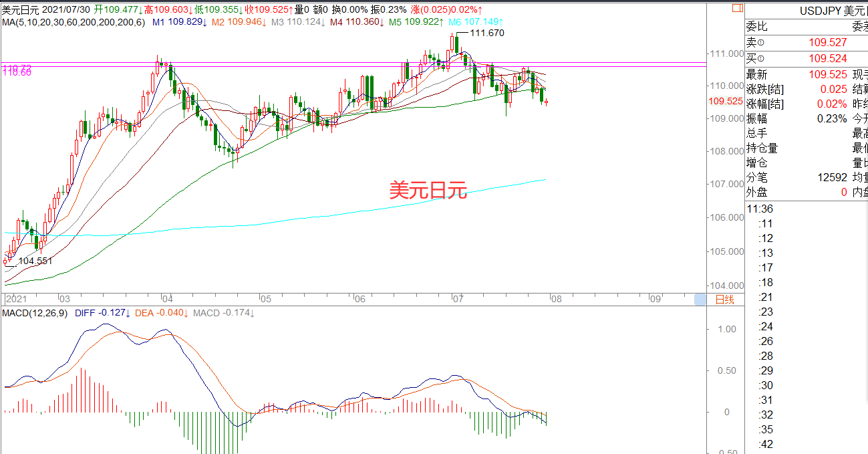Viewport: 868px width, 454px height.
Task: Click the low price 低109.355
Action: point(219,9)
